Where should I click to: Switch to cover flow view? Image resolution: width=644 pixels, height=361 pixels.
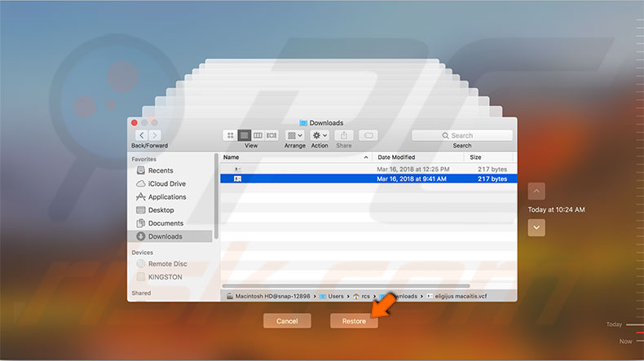point(271,135)
